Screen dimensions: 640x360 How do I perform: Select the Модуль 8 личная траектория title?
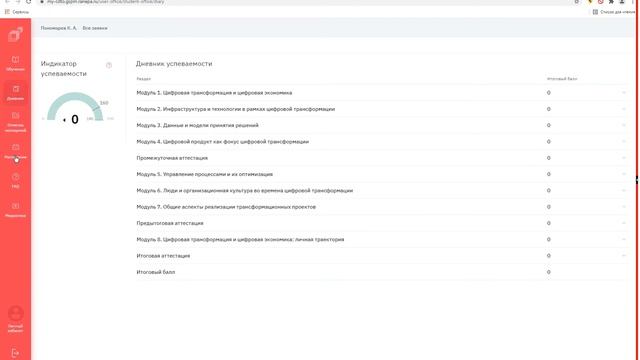(x=240, y=239)
